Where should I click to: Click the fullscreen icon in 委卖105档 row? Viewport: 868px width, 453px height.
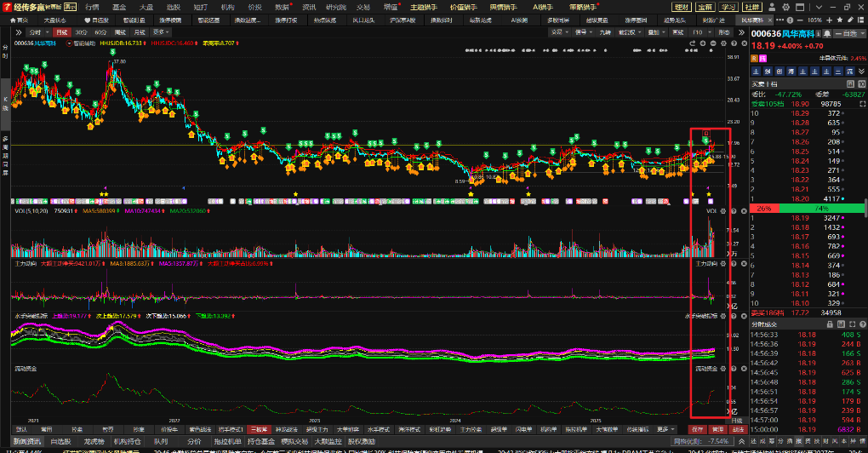tap(860, 102)
